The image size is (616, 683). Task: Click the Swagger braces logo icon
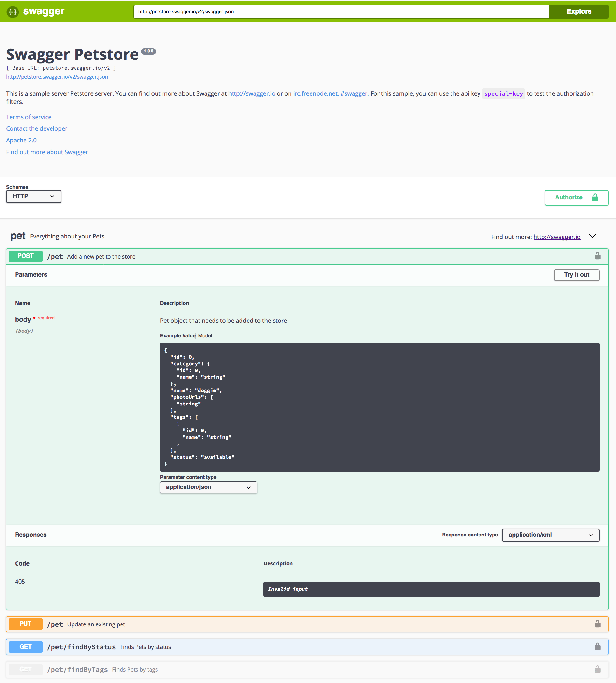(x=12, y=11)
